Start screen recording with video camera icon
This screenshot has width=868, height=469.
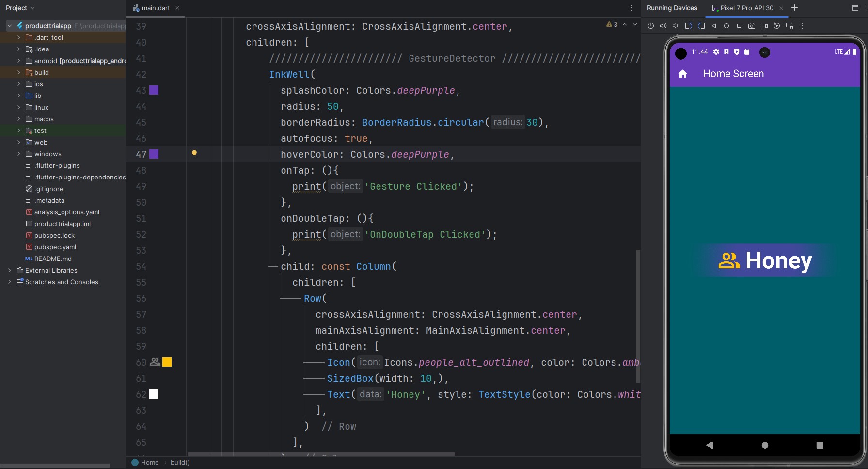[764, 26]
